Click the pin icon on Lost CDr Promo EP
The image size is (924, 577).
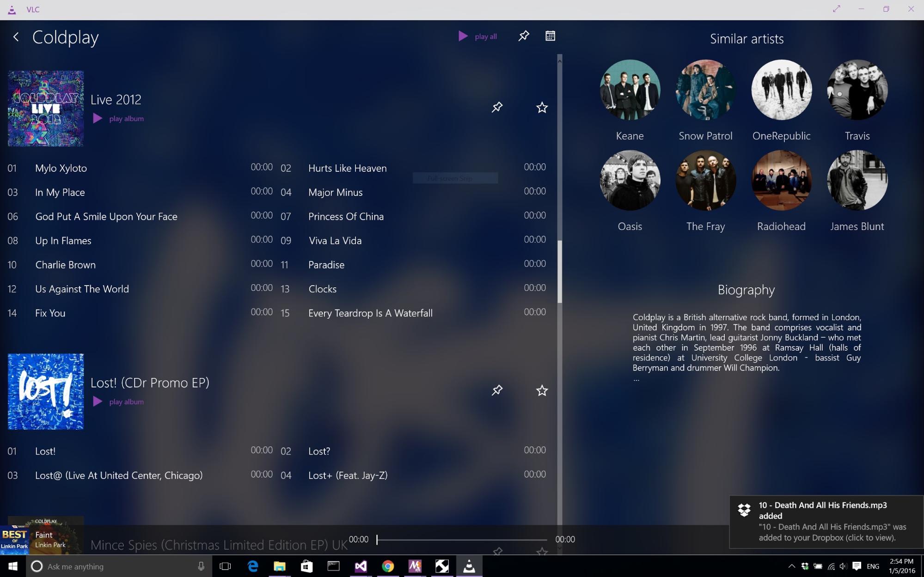tap(496, 390)
